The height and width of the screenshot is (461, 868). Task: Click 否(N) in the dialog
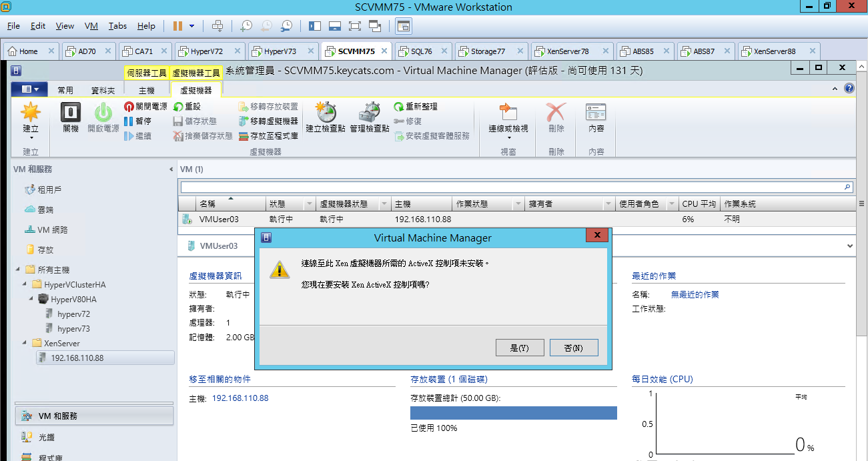coord(574,348)
